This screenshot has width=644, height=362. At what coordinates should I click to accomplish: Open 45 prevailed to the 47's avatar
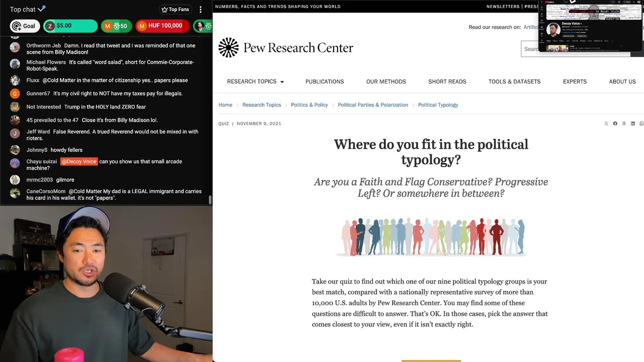pyautogui.click(x=15, y=120)
